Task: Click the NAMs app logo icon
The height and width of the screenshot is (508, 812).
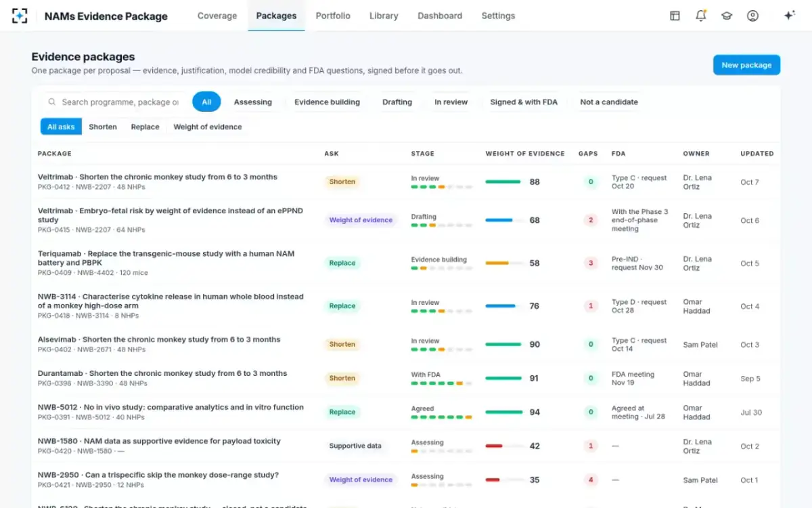Action: coord(20,16)
